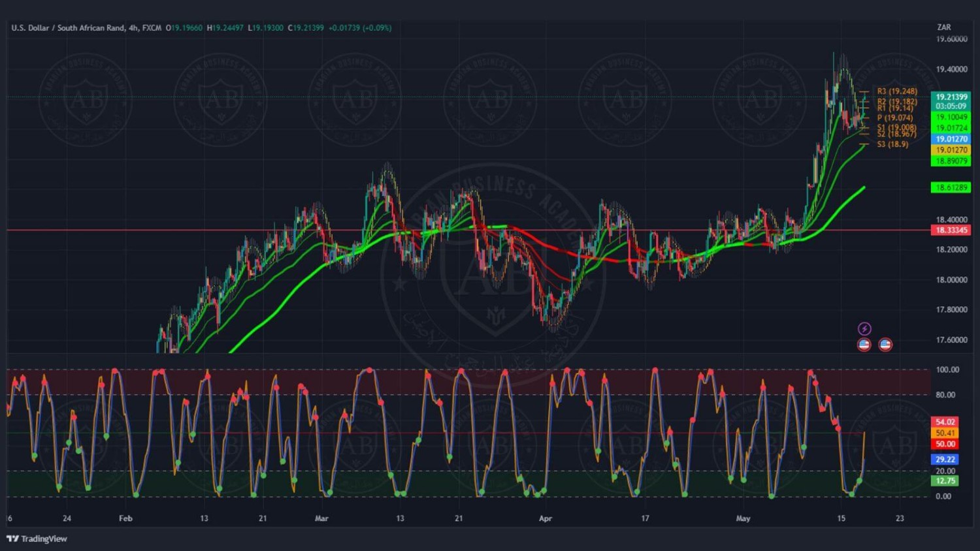Click the 17.60000 price scale label

[951, 340]
